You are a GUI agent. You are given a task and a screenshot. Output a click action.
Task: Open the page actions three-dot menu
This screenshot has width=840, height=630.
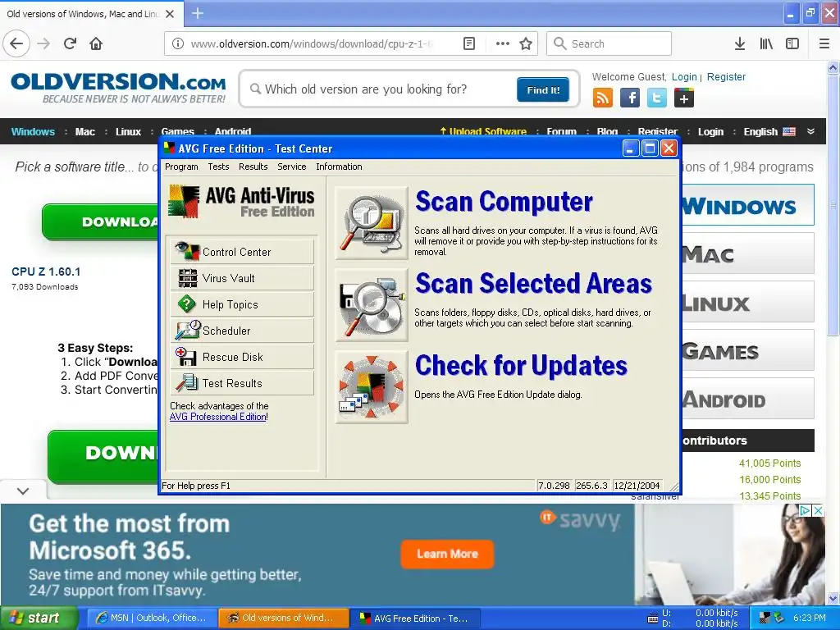pos(502,43)
